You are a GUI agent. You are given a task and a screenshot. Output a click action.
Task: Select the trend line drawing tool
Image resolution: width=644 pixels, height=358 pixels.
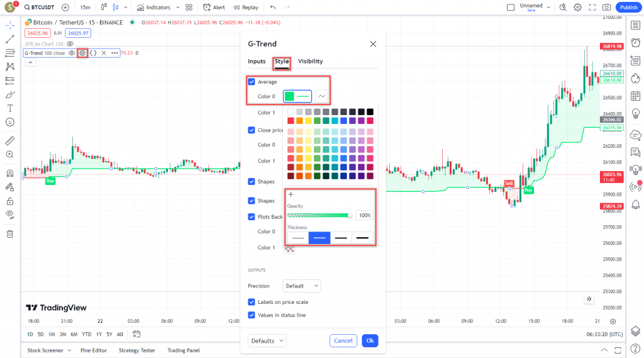(10, 39)
